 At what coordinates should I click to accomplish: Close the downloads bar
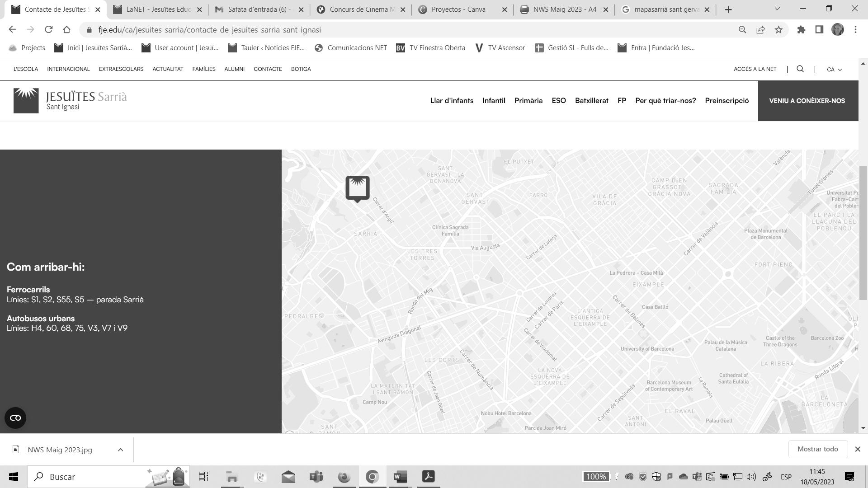pyautogui.click(x=858, y=449)
